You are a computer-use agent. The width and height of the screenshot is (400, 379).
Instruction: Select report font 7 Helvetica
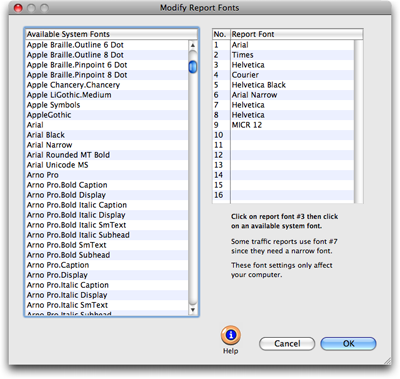coord(283,105)
